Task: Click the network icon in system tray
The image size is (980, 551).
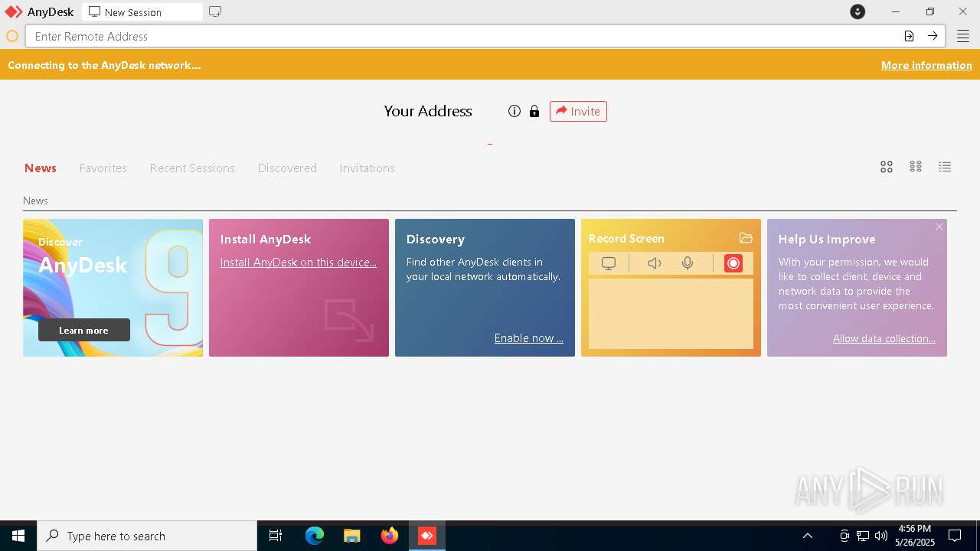Action: (x=863, y=536)
